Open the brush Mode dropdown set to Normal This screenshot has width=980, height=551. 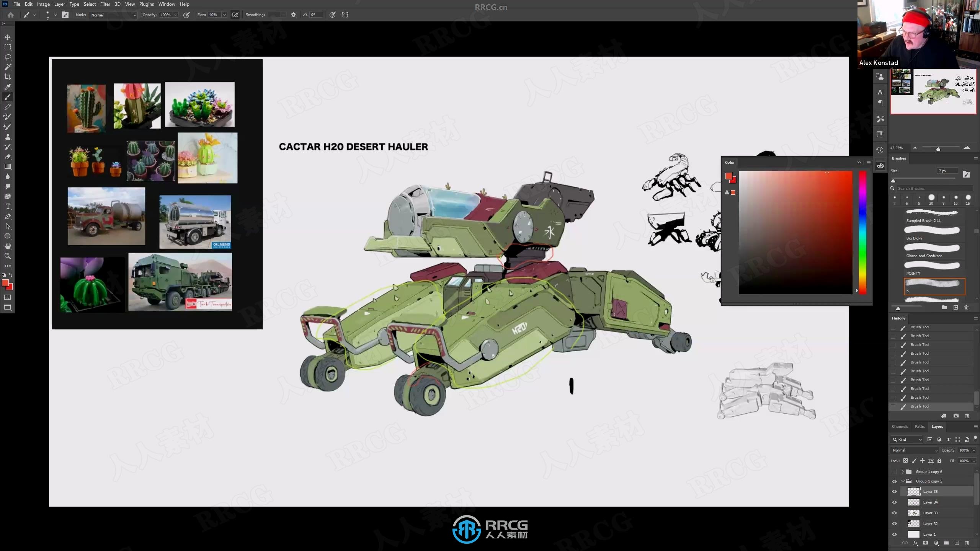click(x=113, y=15)
